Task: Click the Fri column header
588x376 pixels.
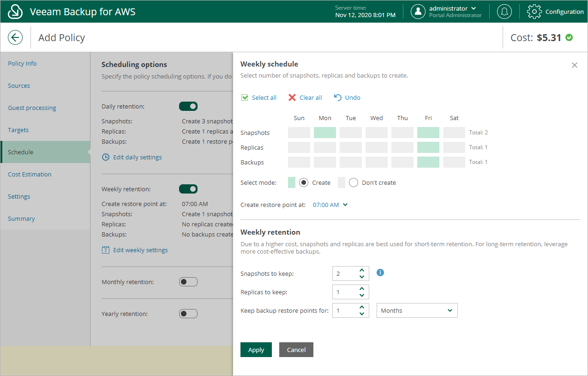Action: (428, 118)
